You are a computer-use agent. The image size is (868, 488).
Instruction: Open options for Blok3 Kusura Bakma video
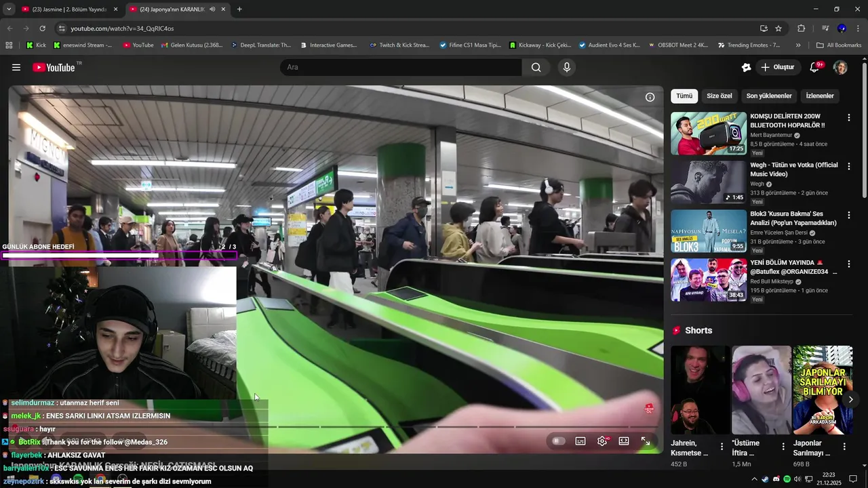(x=848, y=216)
